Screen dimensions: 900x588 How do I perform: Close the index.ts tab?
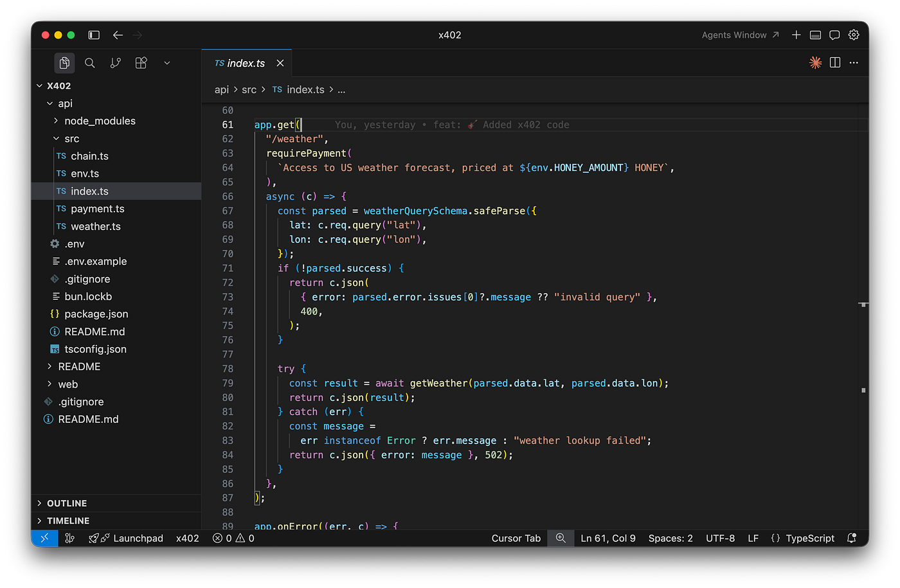tap(280, 63)
